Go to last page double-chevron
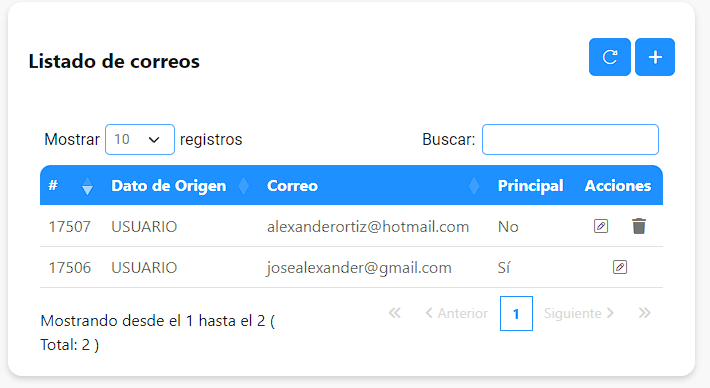This screenshot has height=388, width=710. [x=644, y=313]
